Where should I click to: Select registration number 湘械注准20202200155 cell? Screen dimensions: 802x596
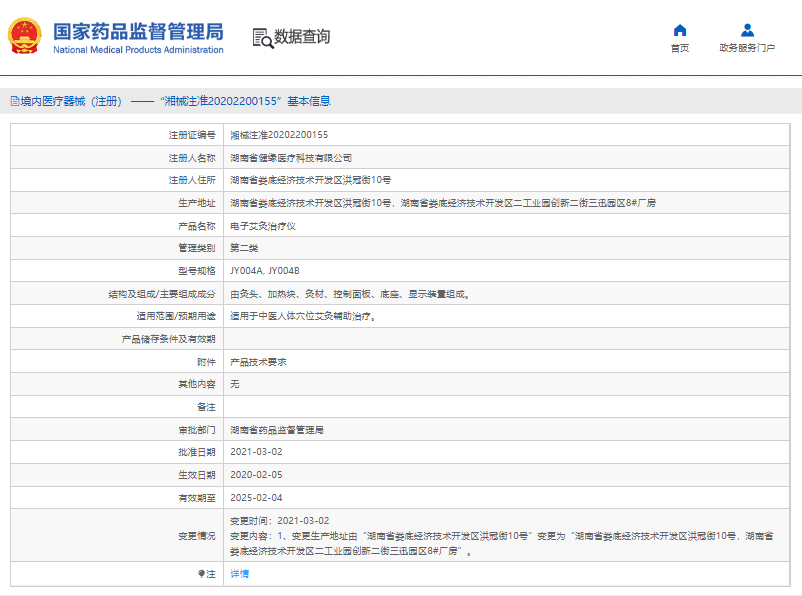279,135
